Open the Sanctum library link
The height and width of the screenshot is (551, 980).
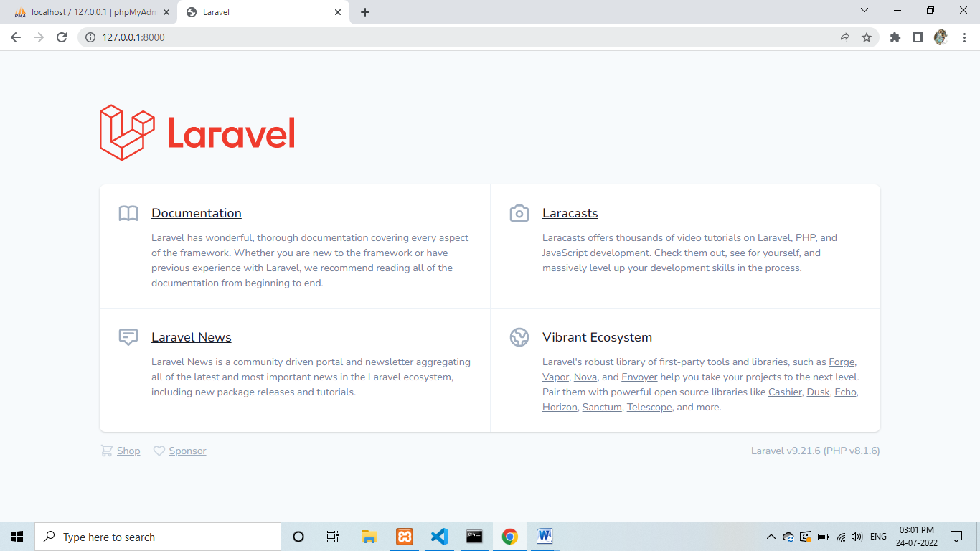click(x=602, y=408)
